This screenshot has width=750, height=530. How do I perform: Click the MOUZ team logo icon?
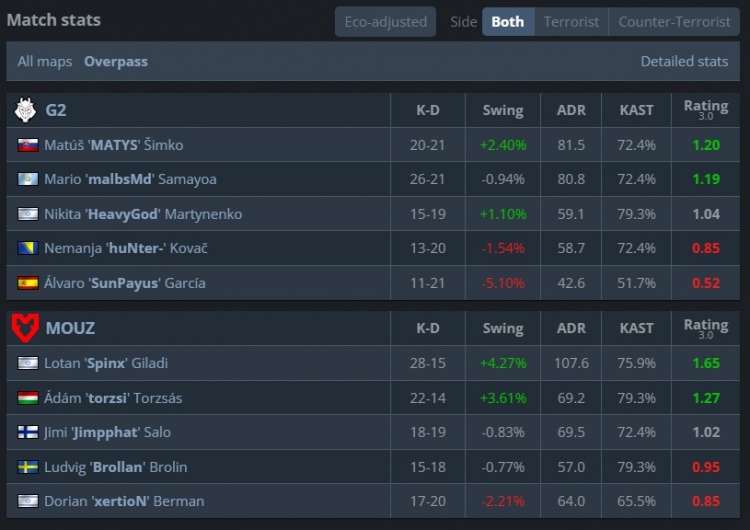click(25, 328)
